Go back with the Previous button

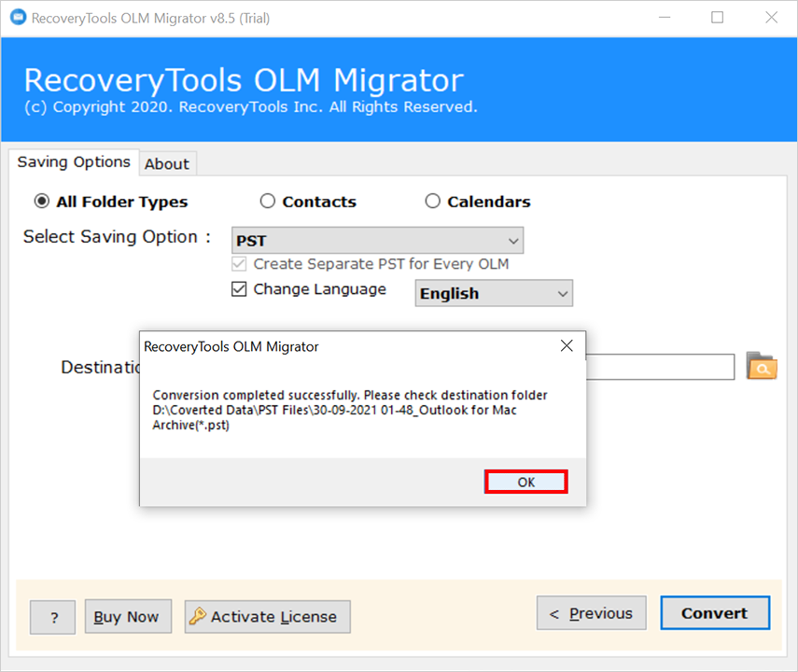coord(592,613)
